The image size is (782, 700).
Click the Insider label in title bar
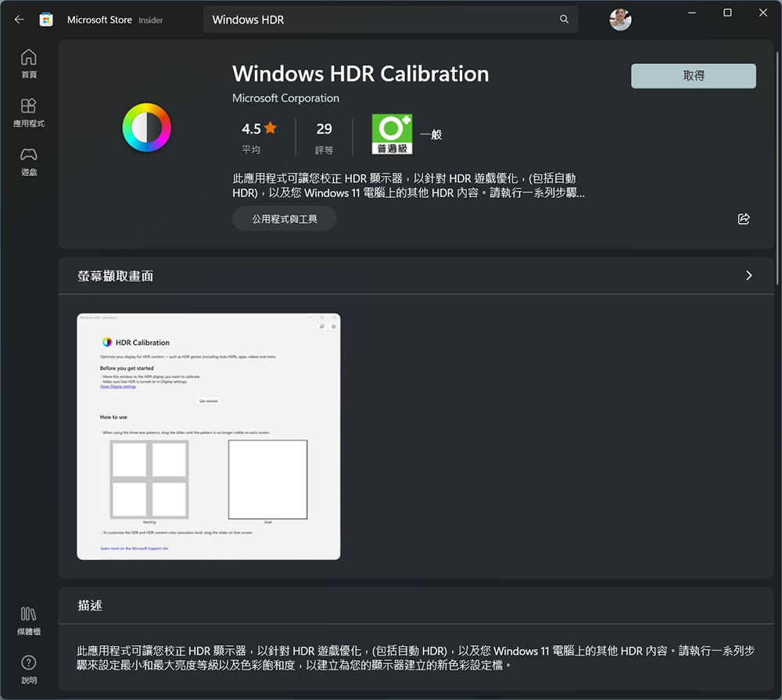click(x=151, y=20)
